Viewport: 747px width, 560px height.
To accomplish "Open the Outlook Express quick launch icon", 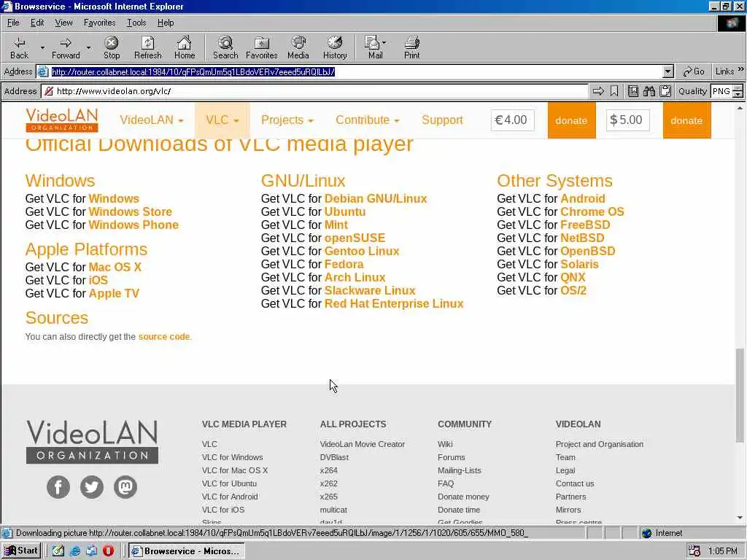I will (x=91, y=551).
